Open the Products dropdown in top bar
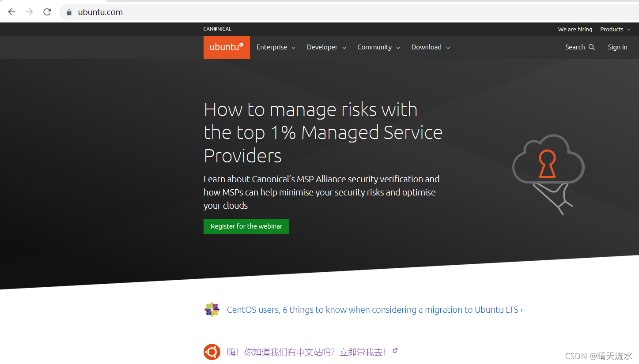Screen dimensions: 639x364 (616, 30)
